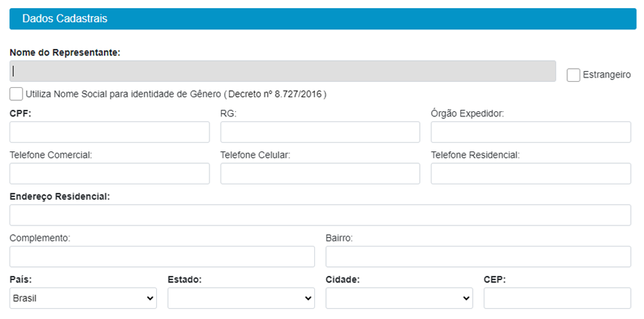Click the Dados Cadastrais section header

[323, 19]
